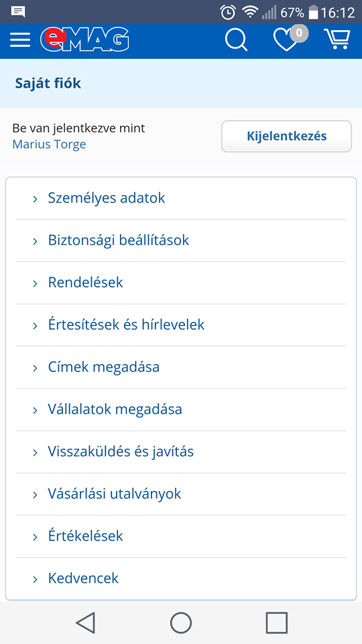Expand the chevron beside Biztonsági beállítások
The width and height of the screenshot is (362, 644).
tap(36, 241)
